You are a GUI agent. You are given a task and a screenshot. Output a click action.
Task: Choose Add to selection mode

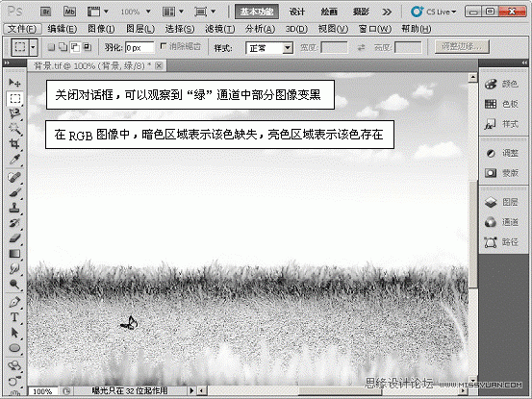[x=63, y=47]
